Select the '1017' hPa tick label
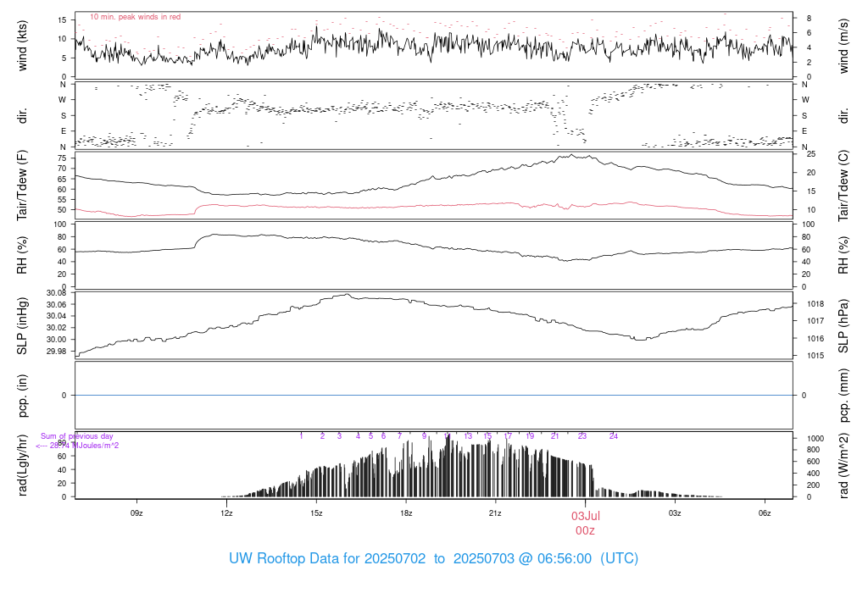This screenshot has width=868, height=593. (x=815, y=321)
